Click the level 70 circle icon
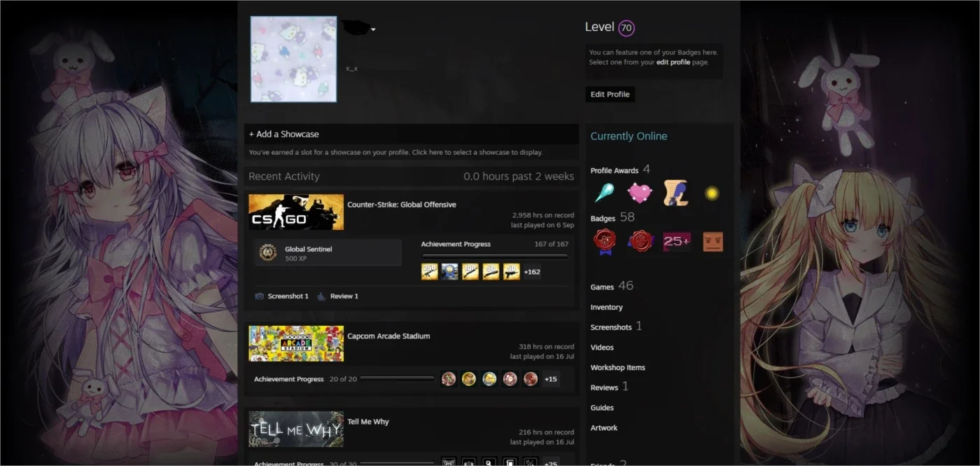980x466 pixels. (x=626, y=28)
